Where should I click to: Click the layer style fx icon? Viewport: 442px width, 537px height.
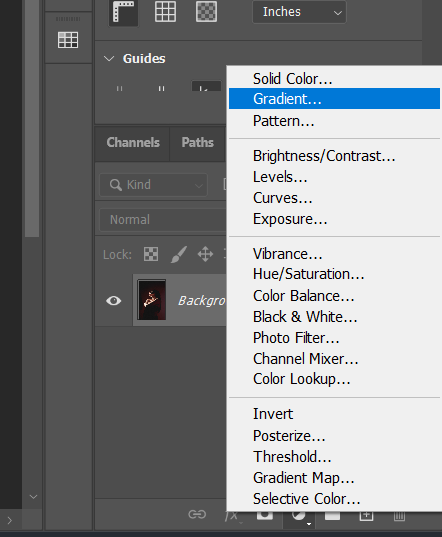[x=232, y=516]
